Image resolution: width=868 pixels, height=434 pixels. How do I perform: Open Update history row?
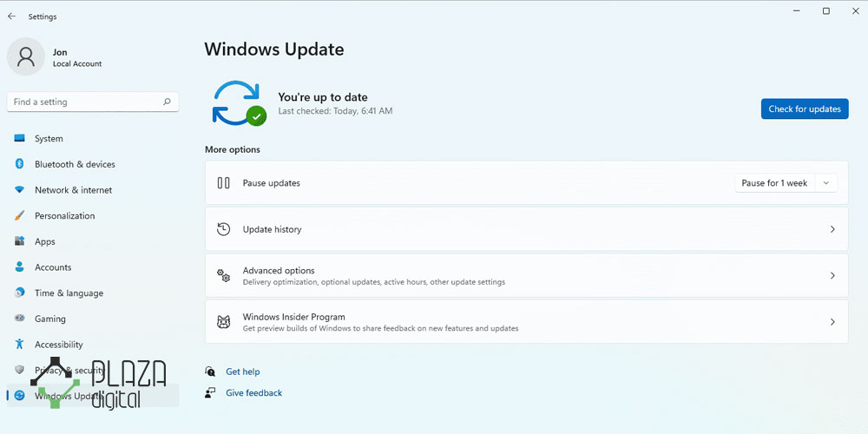coord(527,229)
